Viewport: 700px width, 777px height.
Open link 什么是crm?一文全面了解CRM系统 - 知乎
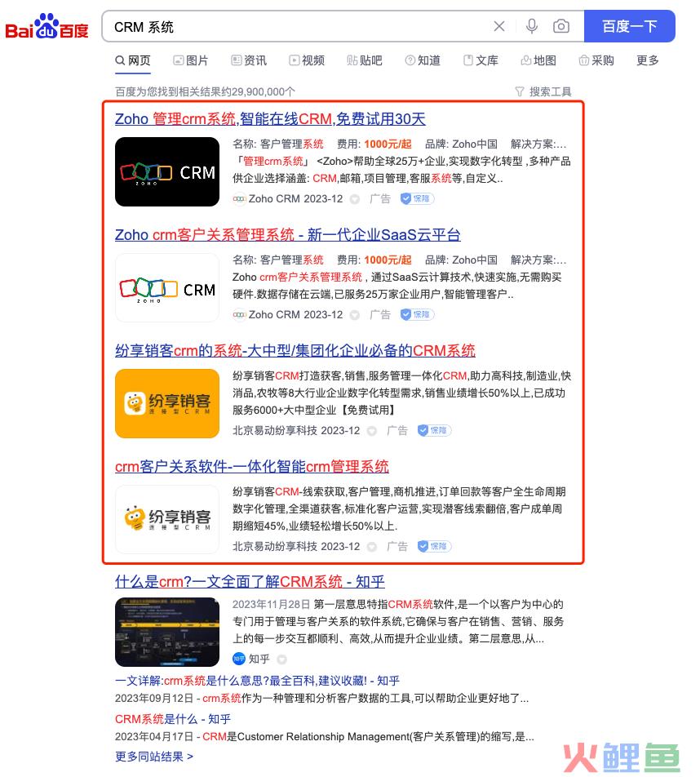pyautogui.click(x=250, y=582)
